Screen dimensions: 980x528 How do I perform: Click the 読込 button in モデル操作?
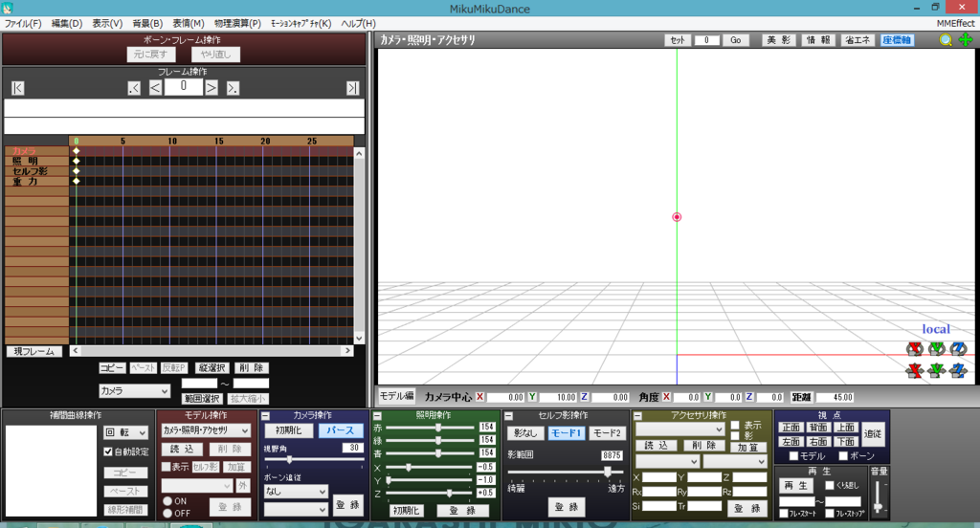(182, 449)
